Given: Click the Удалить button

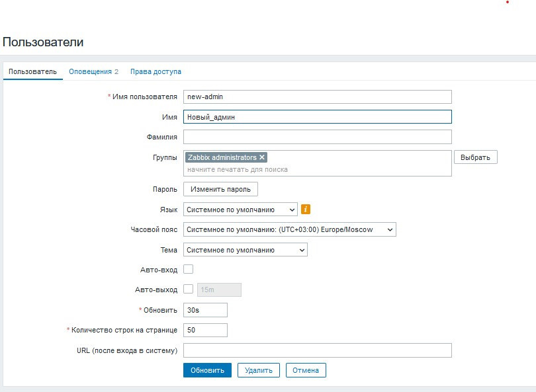Looking at the screenshot, I should coord(259,370).
